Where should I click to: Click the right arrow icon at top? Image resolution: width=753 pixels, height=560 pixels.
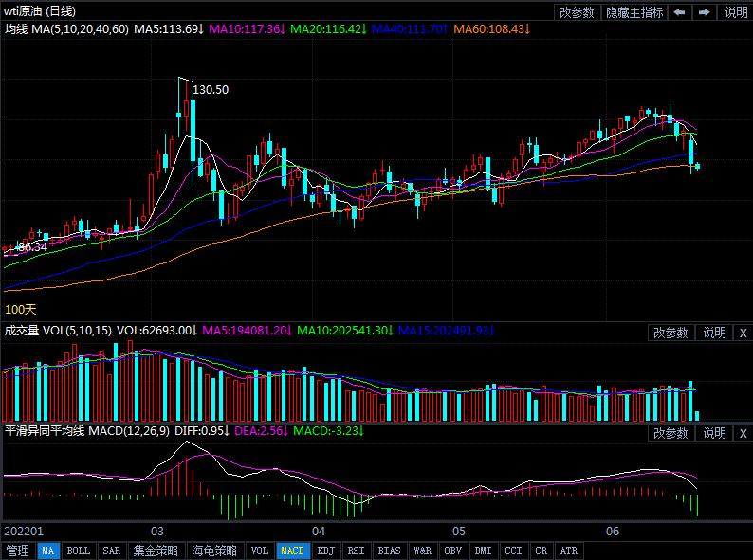(x=705, y=12)
